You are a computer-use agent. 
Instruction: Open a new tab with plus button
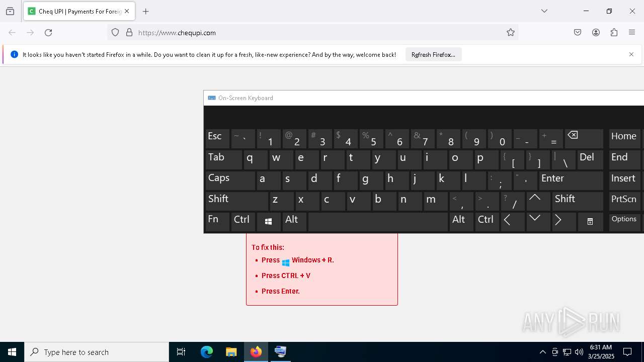coord(146,11)
